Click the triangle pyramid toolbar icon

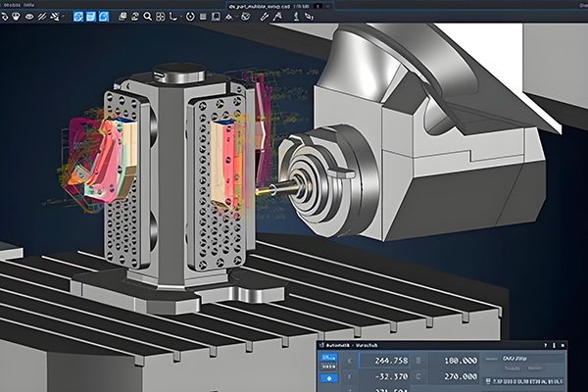[x=228, y=17]
